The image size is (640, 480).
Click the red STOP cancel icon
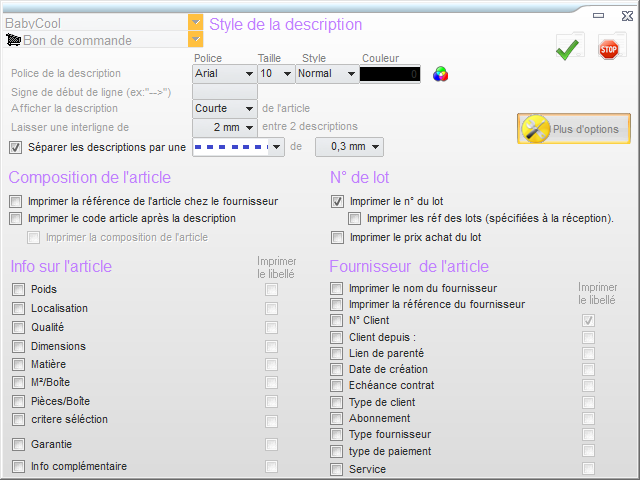click(610, 47)
